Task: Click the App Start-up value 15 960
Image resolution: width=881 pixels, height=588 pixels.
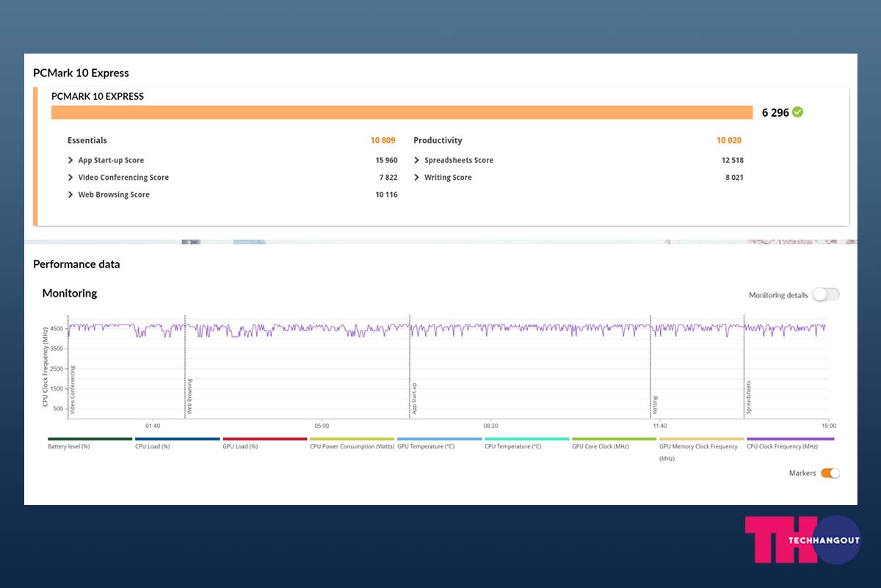Action: pos(386,160)
